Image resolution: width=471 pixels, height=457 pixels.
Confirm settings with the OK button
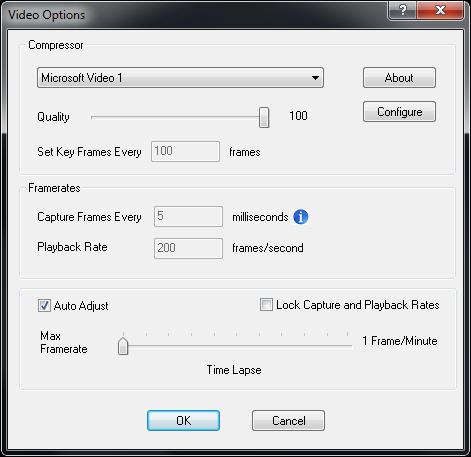point(183,420)
